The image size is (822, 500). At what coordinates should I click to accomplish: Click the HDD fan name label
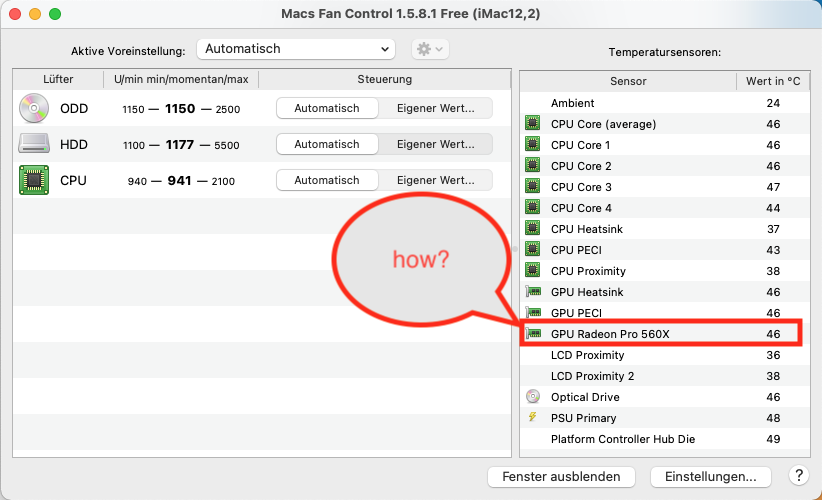coord(74,144)
